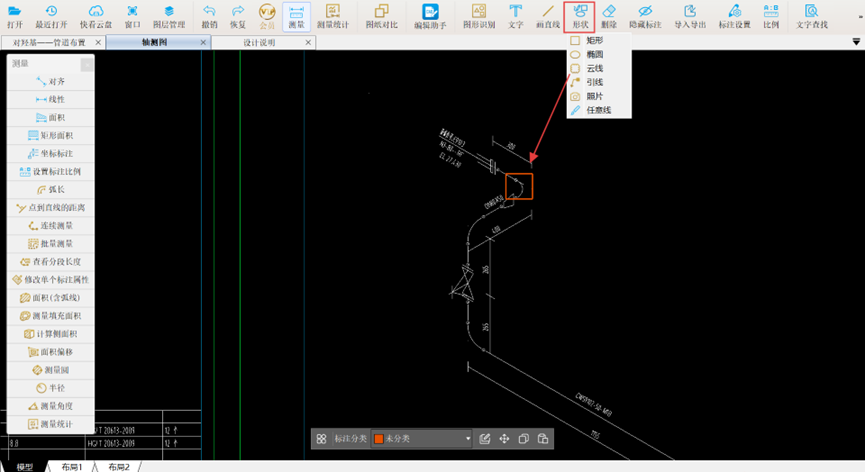Click 矩形面积 rectangle area
The width and height of the screenshot is (865, 472).
click(x=51, y=136)
